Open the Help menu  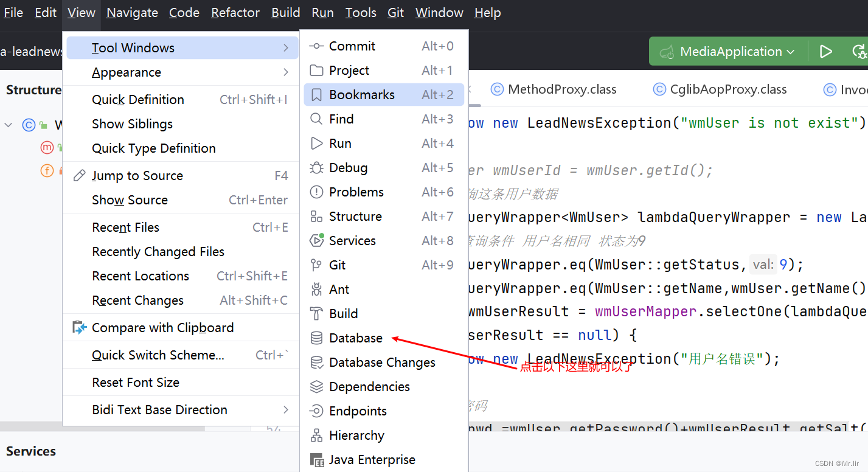487,13
